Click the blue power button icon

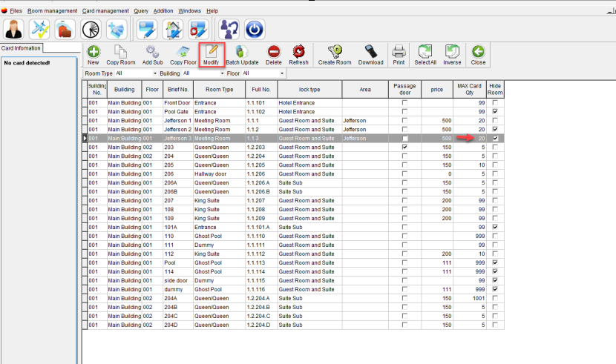[255, 30]
